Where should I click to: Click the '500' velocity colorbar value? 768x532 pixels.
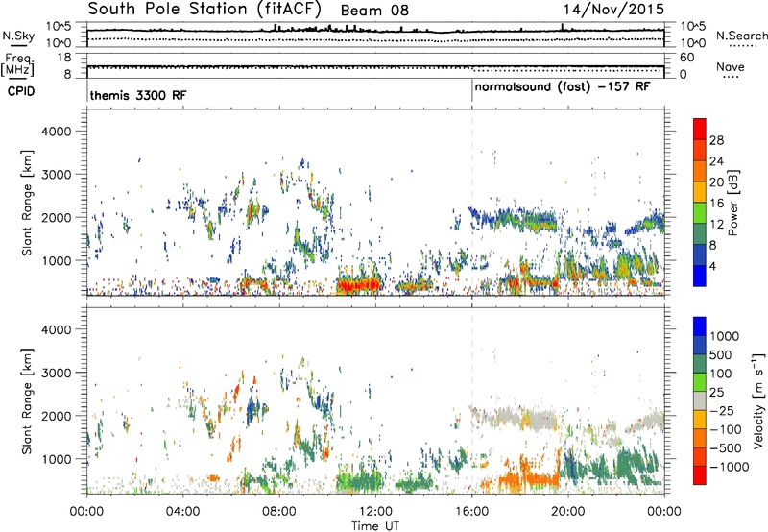tap(721, 354)
